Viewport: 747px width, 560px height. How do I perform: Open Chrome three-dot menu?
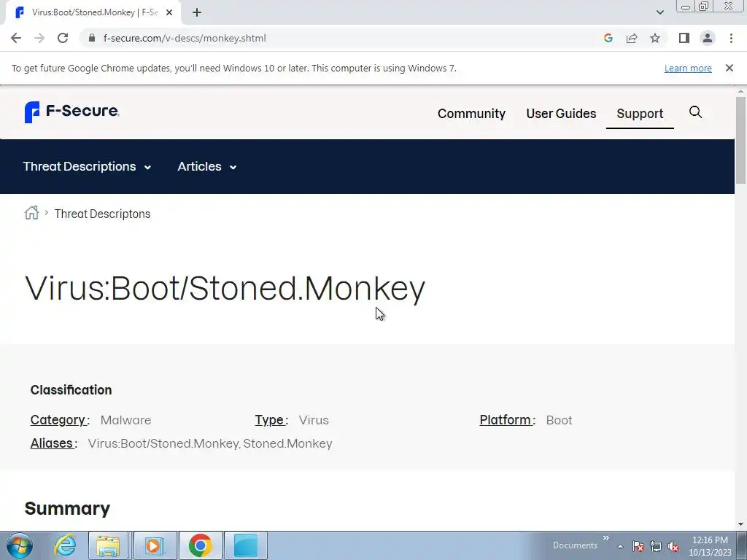731,38
